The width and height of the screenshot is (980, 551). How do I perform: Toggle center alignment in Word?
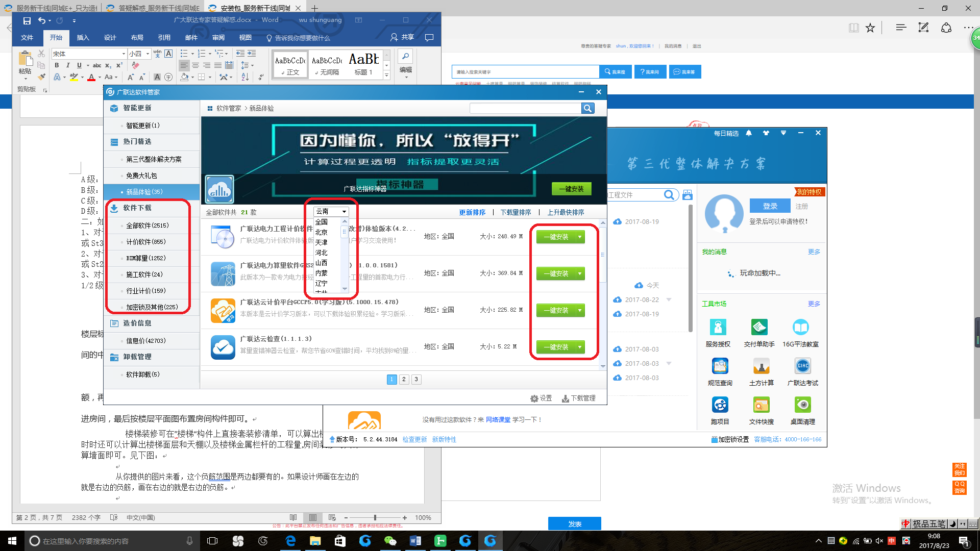pos(195,65)
